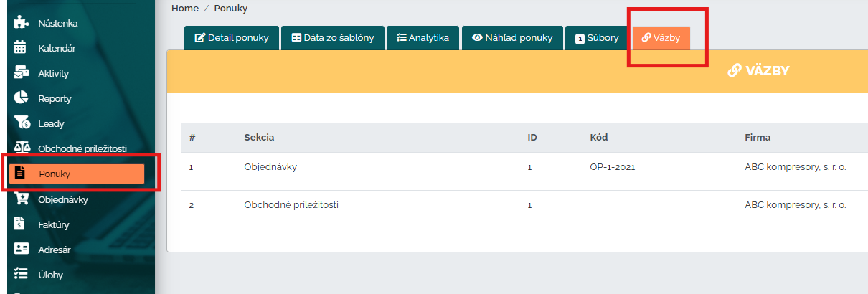Select the Aktivity sidebar icon

coord(21,73)
